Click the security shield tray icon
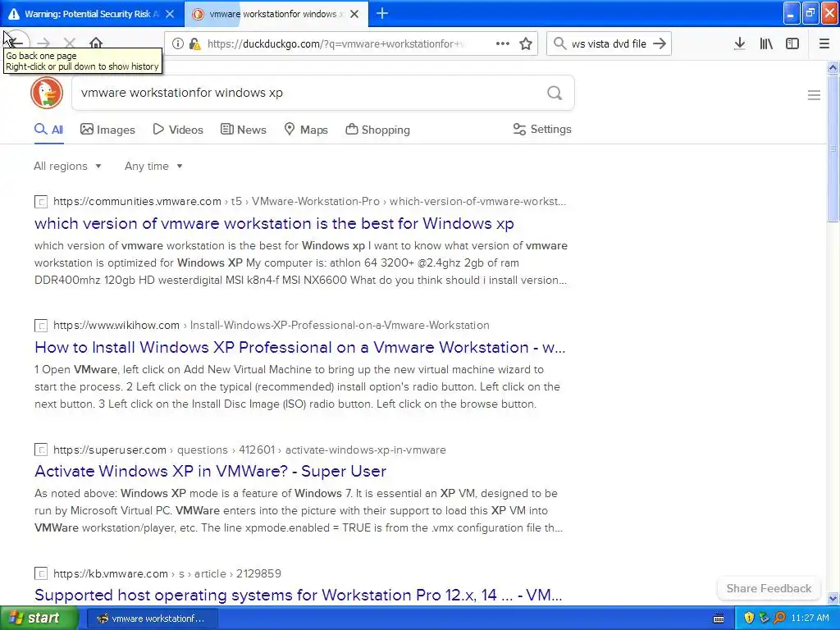This screenshot has width=840, height=630. point(748,619)
